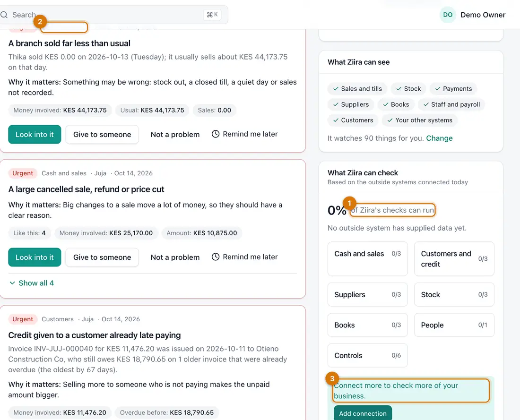This screenshot has width=520, height=420.
Task: Click the Sales and tills chip
Action: click(357, 89)
